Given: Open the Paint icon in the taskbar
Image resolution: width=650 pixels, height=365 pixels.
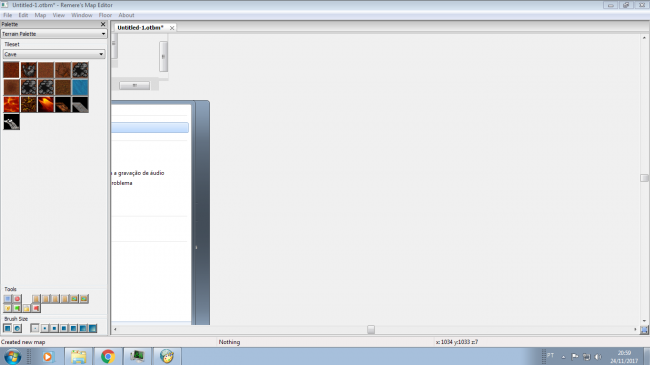Looking at the screenshot, I should tap(167, 357).
